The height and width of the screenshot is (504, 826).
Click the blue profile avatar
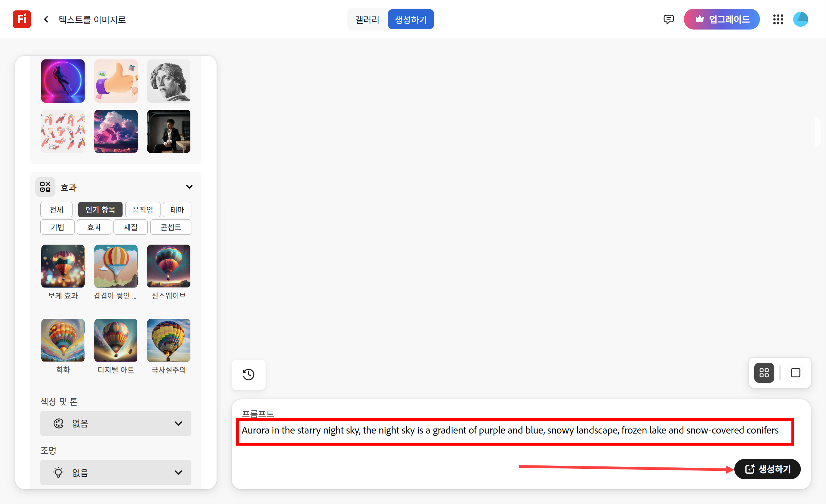coord(800,19)
